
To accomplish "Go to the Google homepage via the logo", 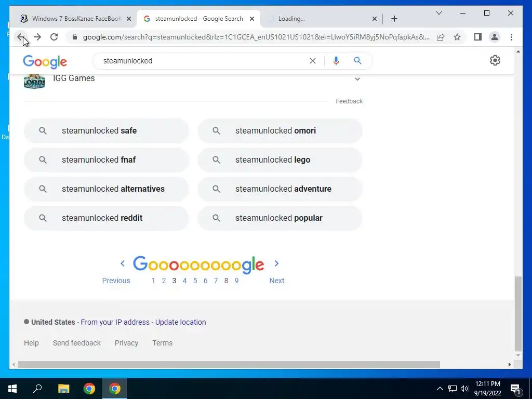I will point(45,62).
